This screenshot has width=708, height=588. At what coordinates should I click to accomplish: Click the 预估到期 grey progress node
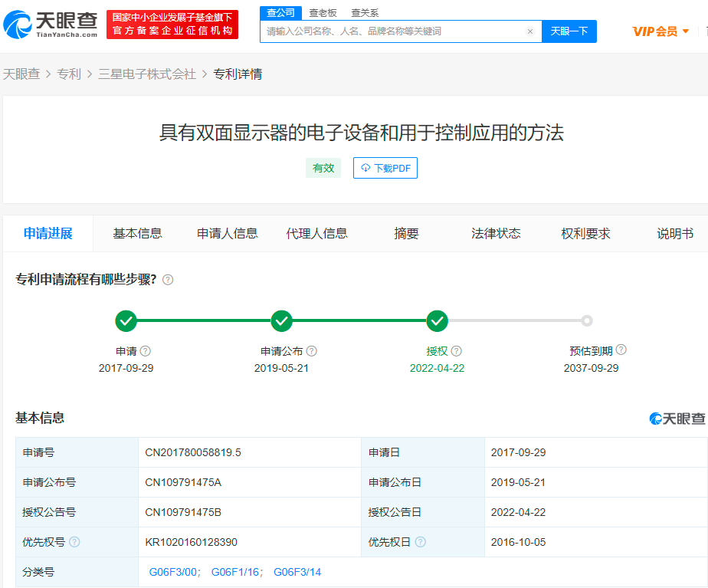pos(587,320)
